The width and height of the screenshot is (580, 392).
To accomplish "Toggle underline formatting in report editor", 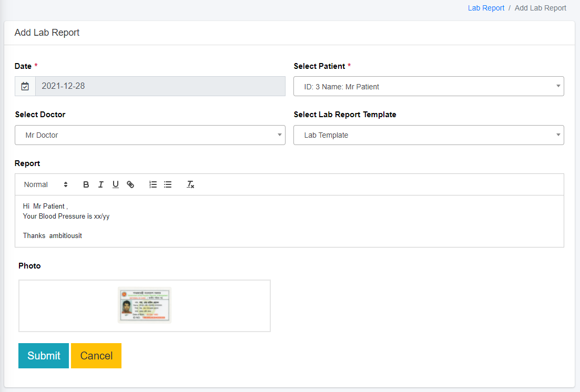I will coord(116,184).
